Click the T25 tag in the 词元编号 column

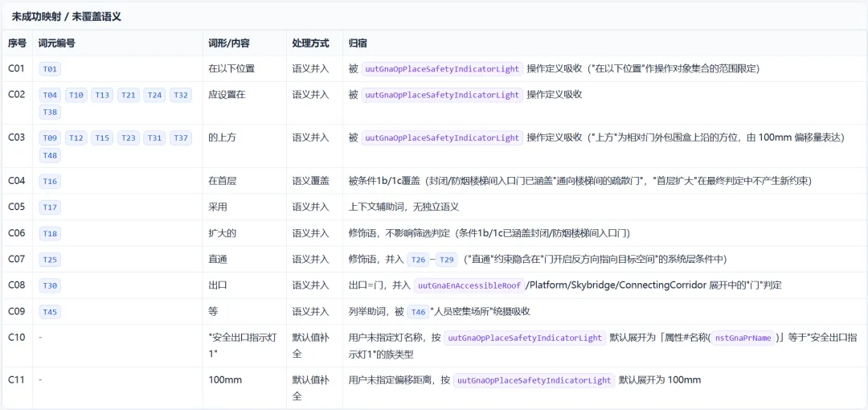(x=50, y=260)
